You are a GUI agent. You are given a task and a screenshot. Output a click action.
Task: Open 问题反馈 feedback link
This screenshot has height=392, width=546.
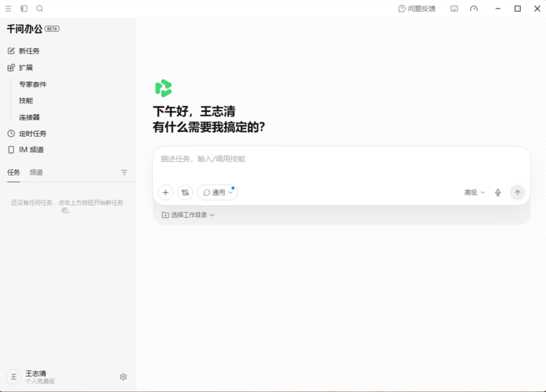tap(417, 9)
